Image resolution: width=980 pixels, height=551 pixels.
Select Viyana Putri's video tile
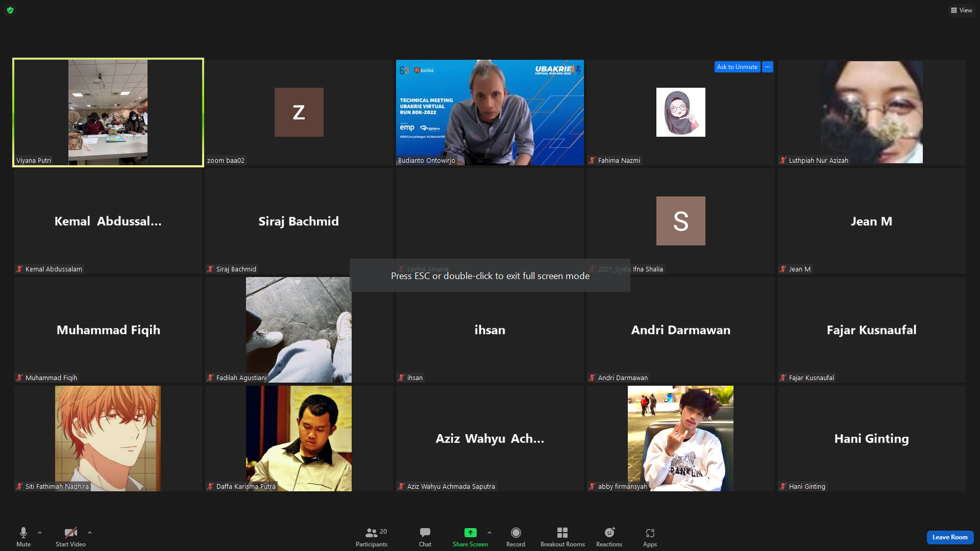tap(108, 112)
